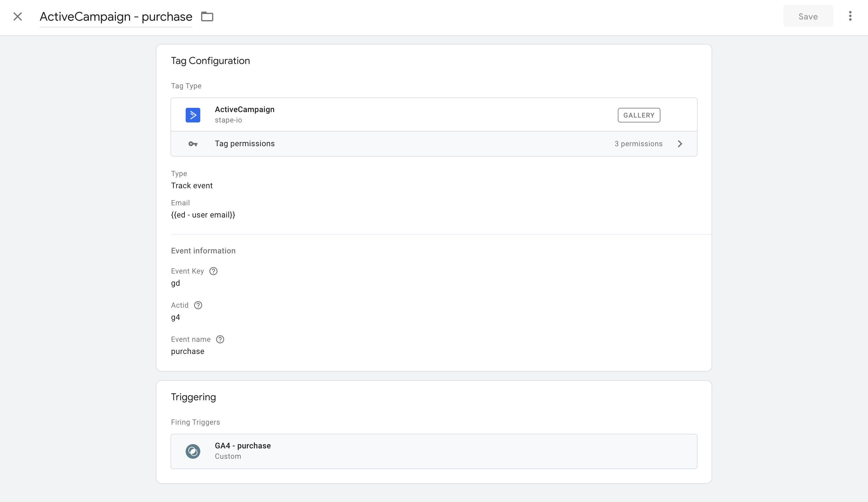The image size is (868, 502).
Task: Click the 'Custom' trigger type text
Action: click(x=228, y=456)
